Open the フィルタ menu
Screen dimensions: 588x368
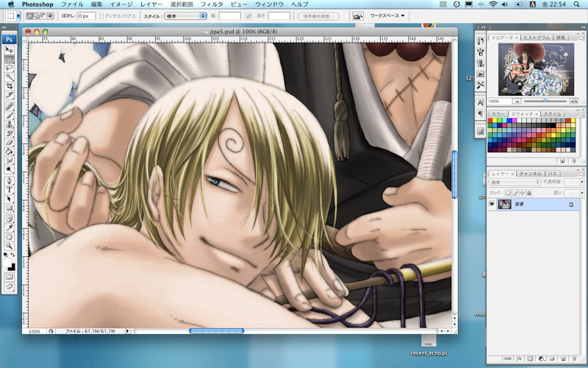click(212, 4)
